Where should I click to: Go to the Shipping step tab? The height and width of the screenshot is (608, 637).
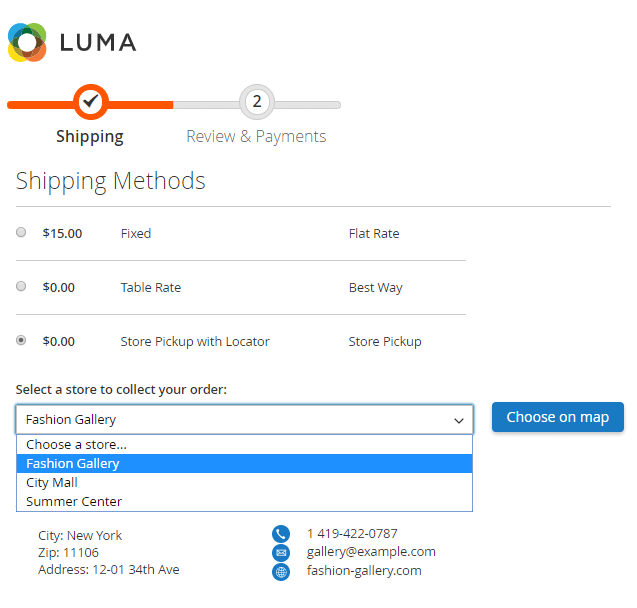(90, 137)
